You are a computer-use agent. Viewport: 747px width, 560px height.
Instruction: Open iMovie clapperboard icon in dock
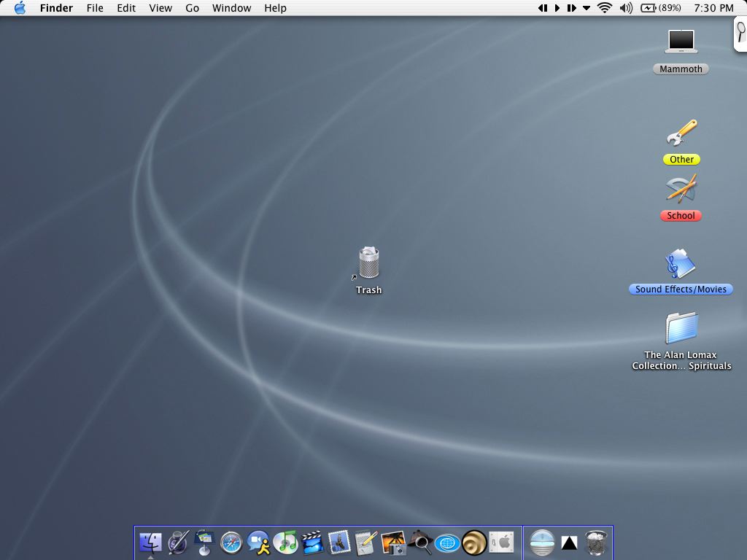(312, 542)
